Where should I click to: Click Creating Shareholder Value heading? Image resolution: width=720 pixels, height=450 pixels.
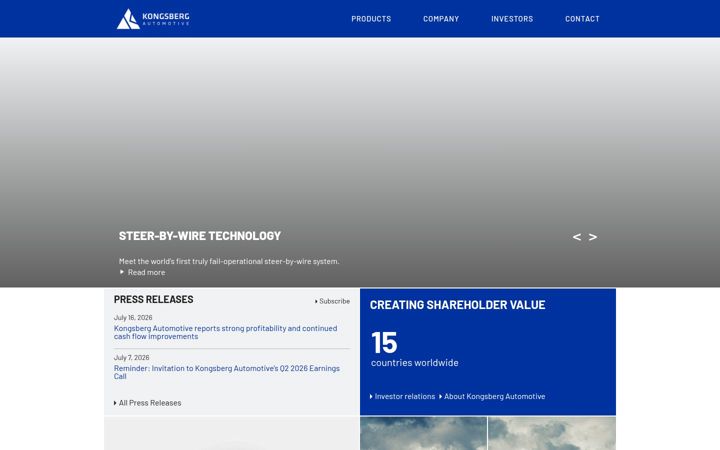457,305
